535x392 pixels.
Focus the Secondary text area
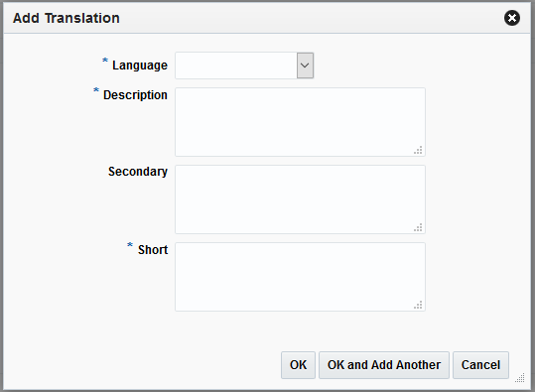pos(300,199)
